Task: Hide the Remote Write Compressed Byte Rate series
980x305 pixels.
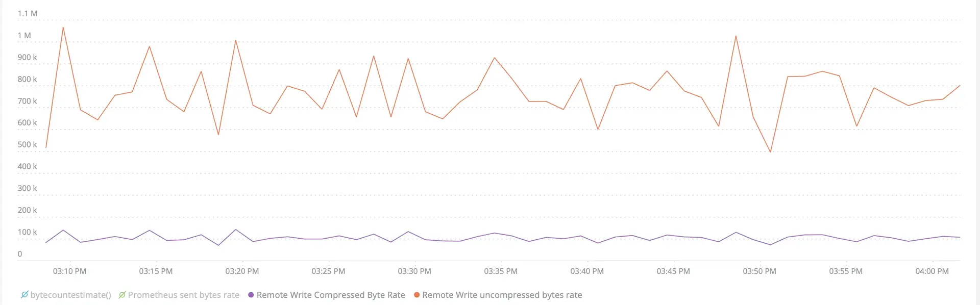Action: pyautogui.click(x=331, y=295)
